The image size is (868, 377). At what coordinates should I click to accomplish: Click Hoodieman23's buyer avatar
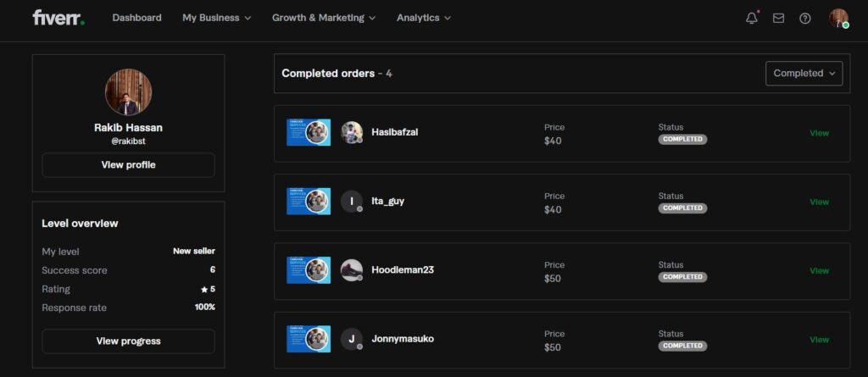[352, 270]
